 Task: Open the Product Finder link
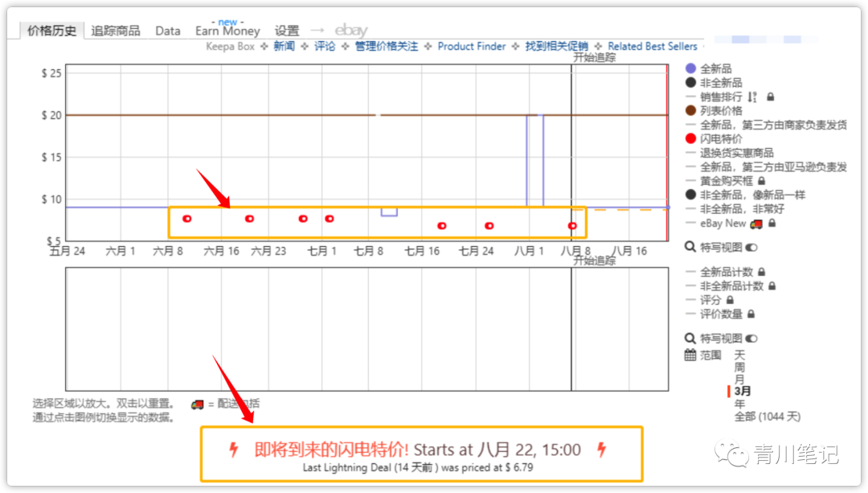pos(472,47)
